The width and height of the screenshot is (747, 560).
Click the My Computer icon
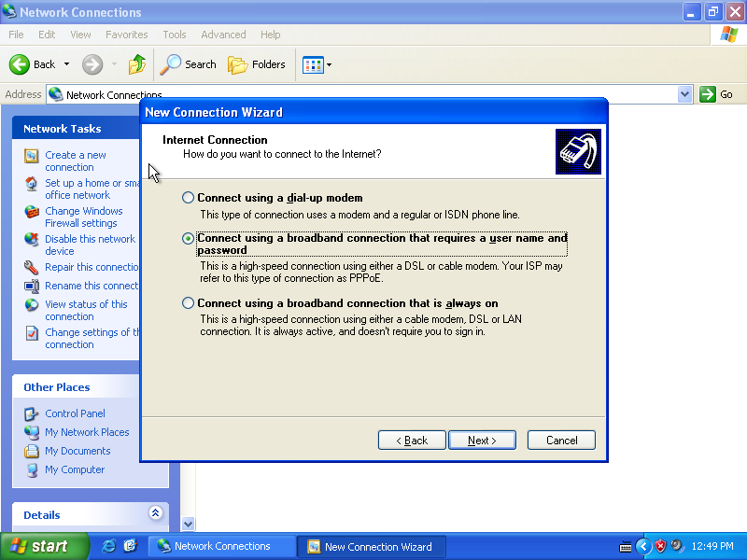point(32,470)
